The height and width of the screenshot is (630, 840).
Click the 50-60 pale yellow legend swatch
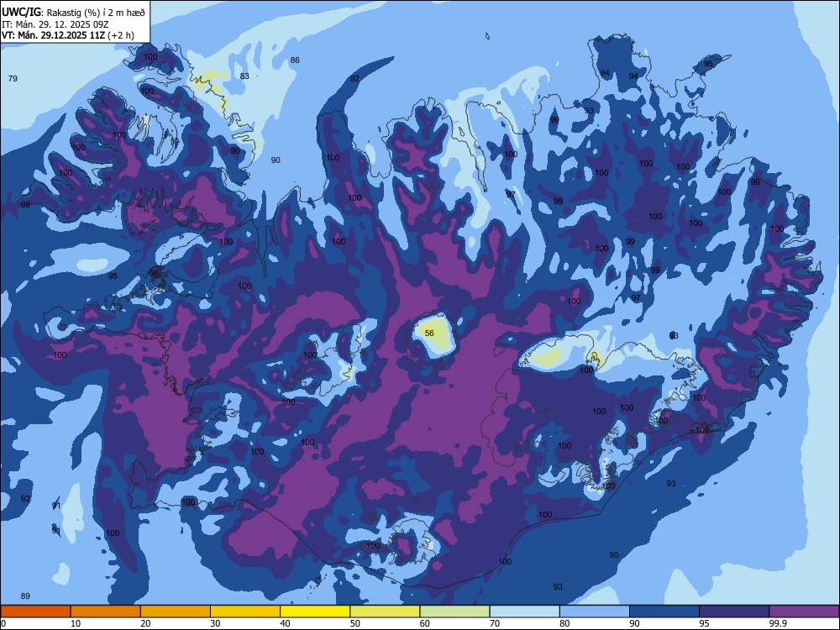385,612
